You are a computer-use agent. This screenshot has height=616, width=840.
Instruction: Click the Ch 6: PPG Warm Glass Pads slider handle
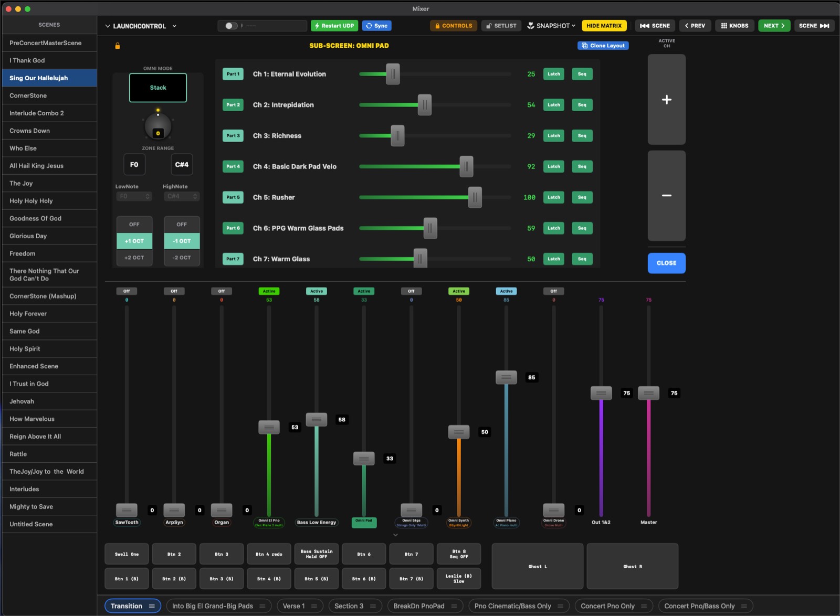click(430, 228)
